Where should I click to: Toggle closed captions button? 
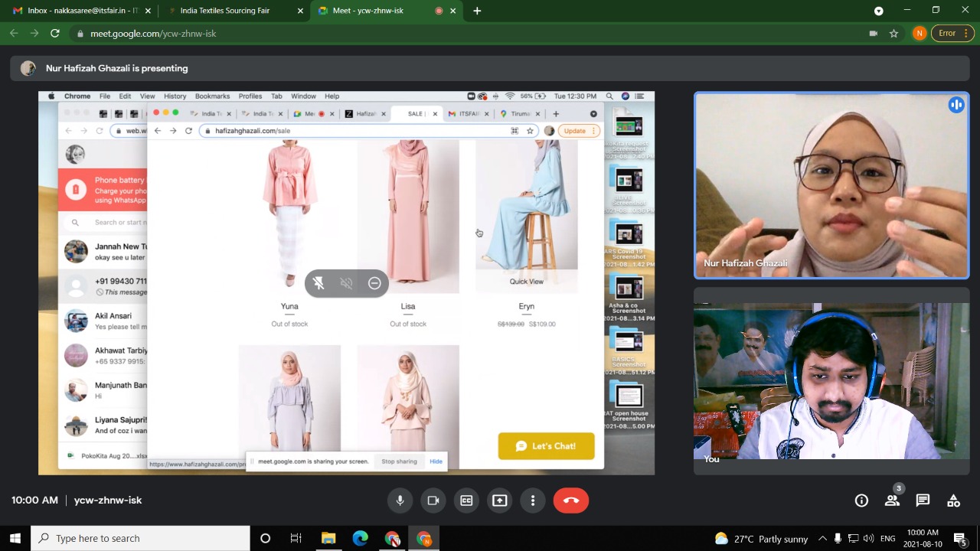click(466, 500)
